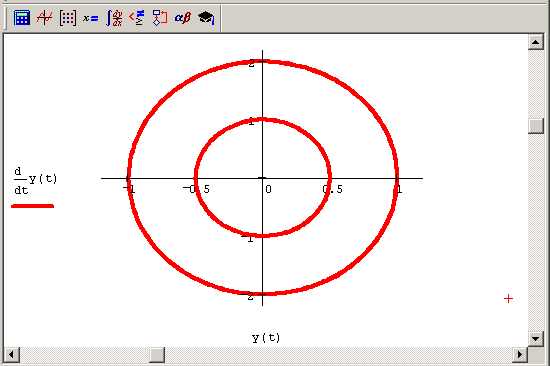The height and width of the screenshot is (366, 550).
Task: Click the axis tick label -2 at bottom
Action: (x=247, y=296)
